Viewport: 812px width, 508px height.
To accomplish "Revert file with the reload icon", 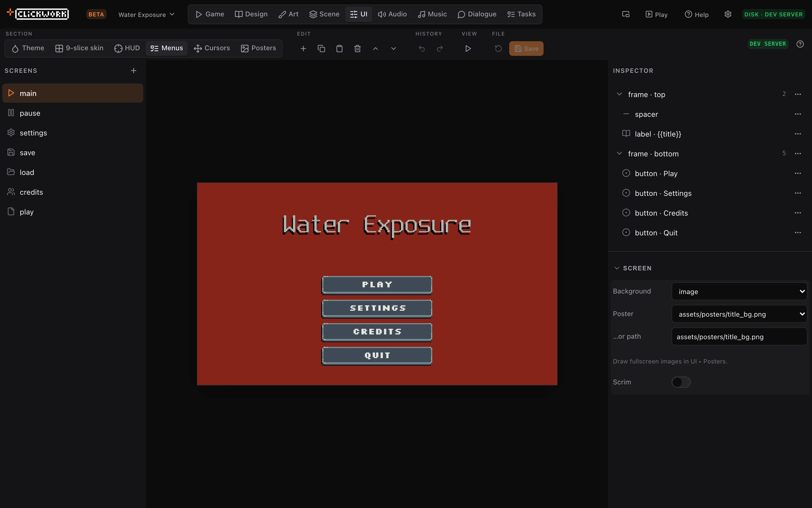I will pyautogui.click(x=498, y=49).
